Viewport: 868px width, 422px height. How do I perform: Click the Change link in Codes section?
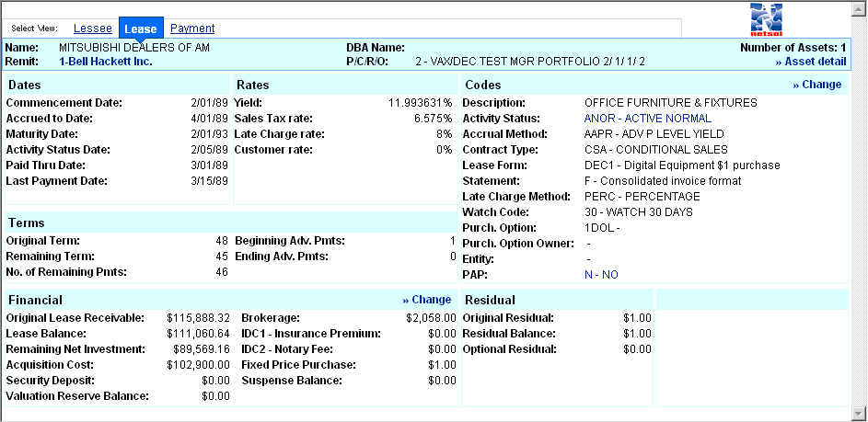click(817, 85)
